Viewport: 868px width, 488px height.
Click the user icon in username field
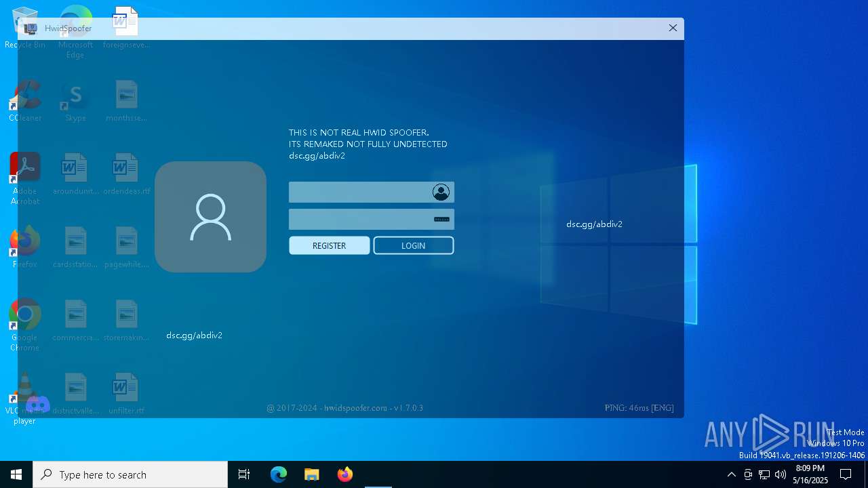[x=441, y=192]
